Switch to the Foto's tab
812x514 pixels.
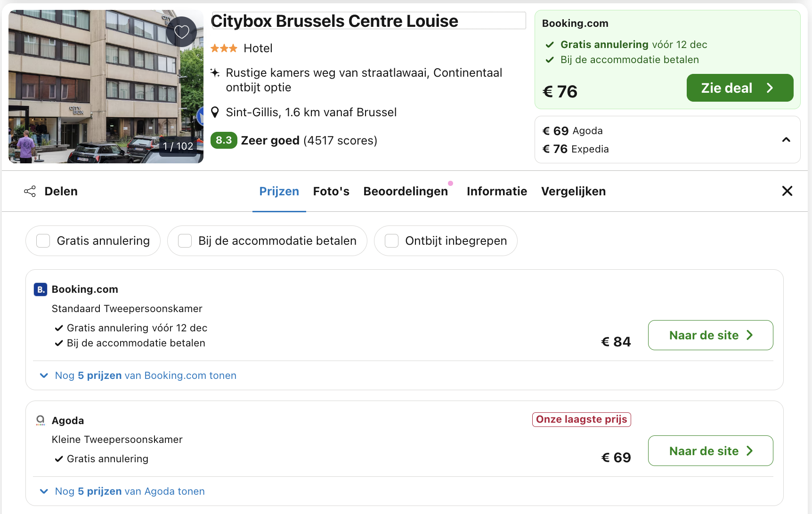pos(331,191)
